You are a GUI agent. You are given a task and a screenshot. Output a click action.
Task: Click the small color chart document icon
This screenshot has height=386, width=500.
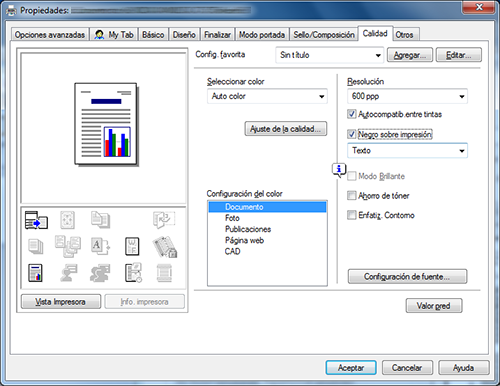click(x=35, y=273)
